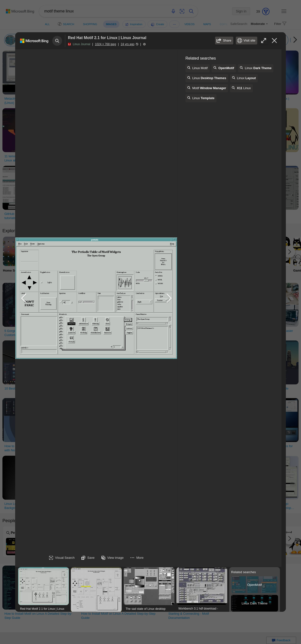Image resolution: width=301 pixels, height=644 pixels.
Task: Search related: Linux Desktop Themes
Action: tap(206, 78)
